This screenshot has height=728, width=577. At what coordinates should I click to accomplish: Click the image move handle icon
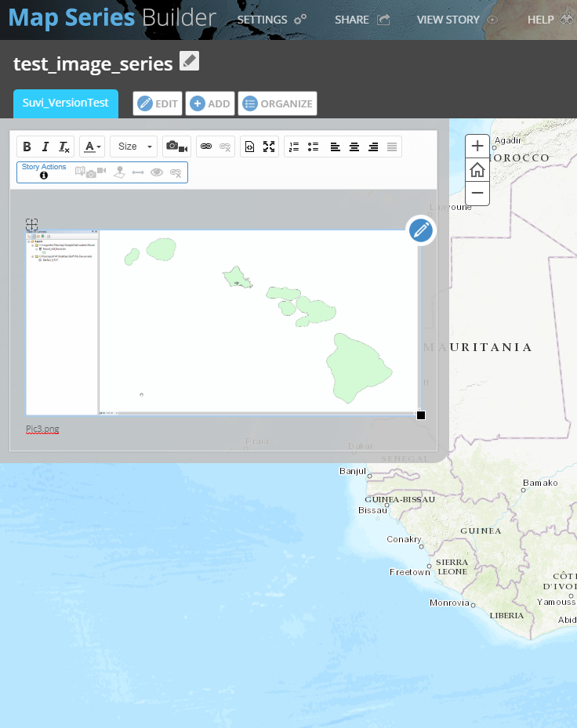[x=31, y=224]
